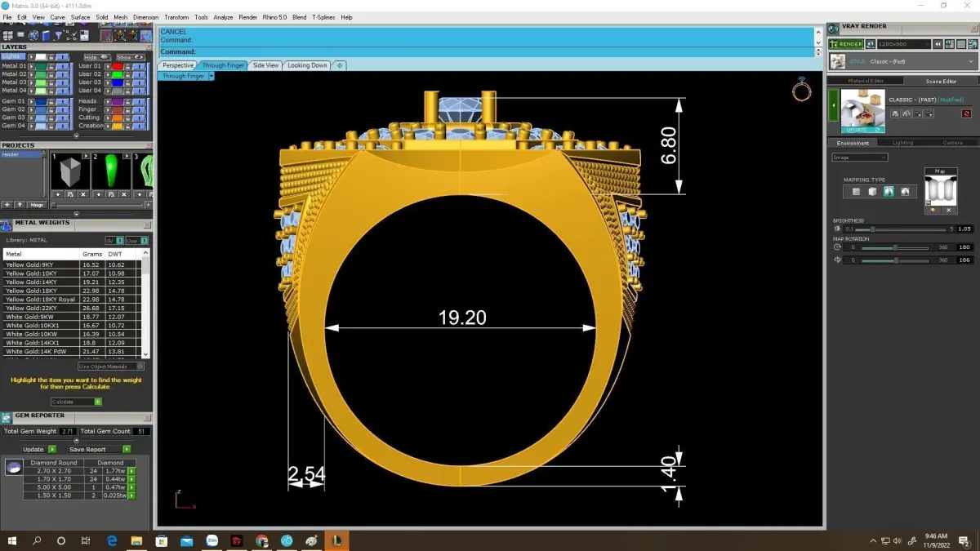
Task: Switch to the Scene Editor tab
Action: click(x=941, y=81)
